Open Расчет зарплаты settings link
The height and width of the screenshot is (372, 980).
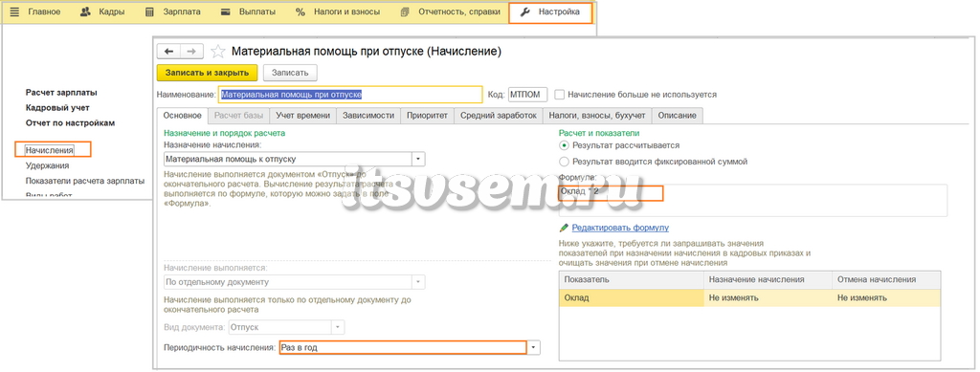pos(61,93)
